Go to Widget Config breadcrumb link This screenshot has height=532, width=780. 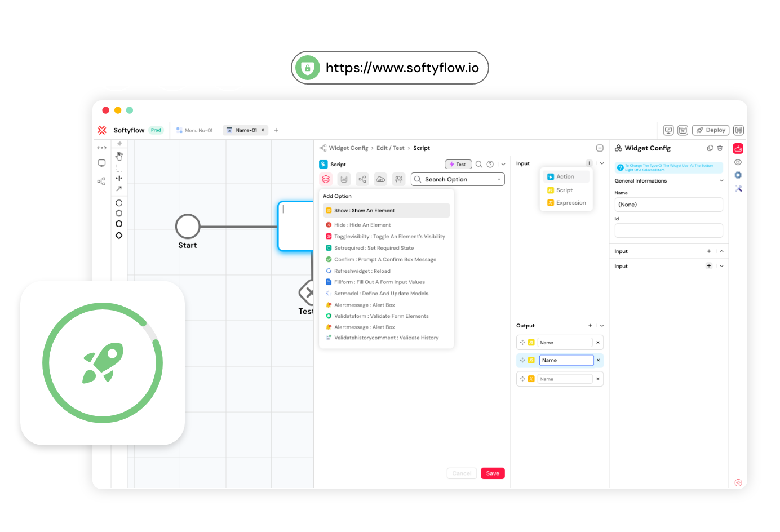point(348,148)
